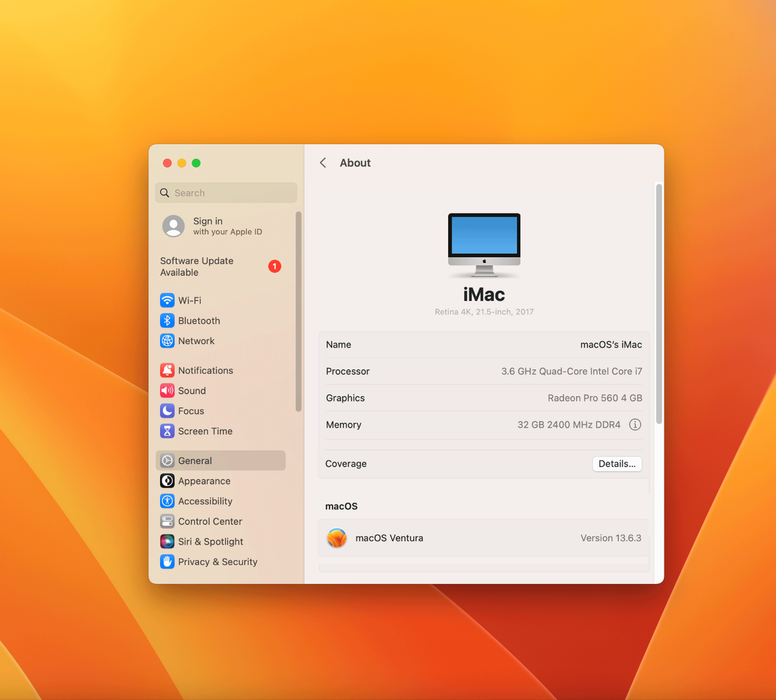The width and height of the screenshot is (776, 700).
Task: Click the Sound speaker icon
Action: (x=167, y=391)
